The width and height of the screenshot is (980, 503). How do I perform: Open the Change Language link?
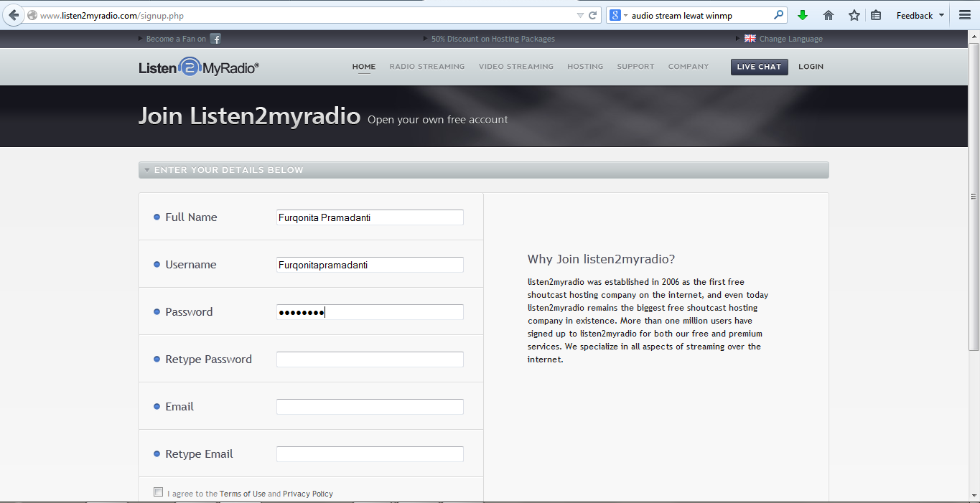coord(791,39)
